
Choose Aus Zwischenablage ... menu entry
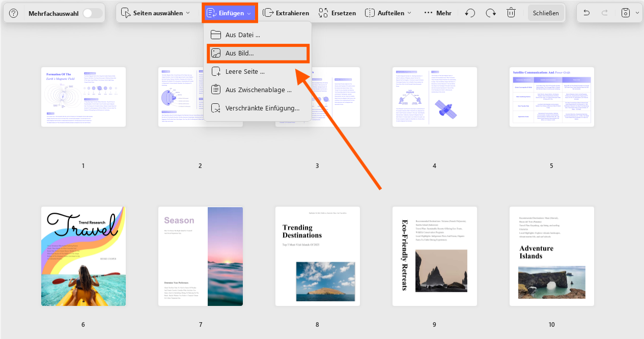point(258,90)
